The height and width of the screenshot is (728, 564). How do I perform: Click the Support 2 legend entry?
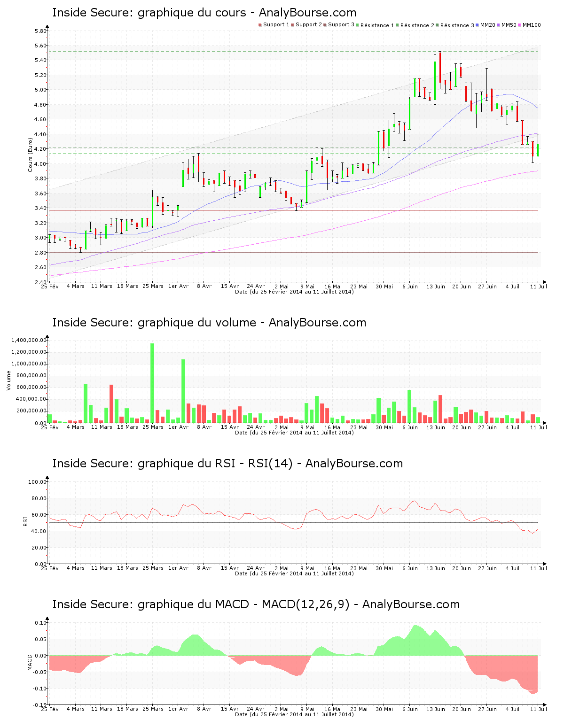tap(306, 25)
